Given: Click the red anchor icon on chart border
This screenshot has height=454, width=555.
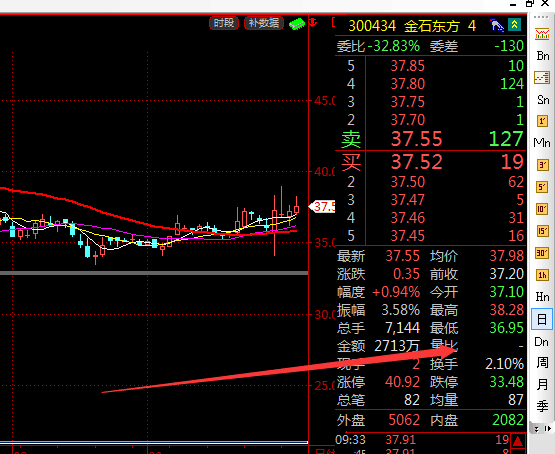Looking at the screenshot, I should [x=313, y=23].
